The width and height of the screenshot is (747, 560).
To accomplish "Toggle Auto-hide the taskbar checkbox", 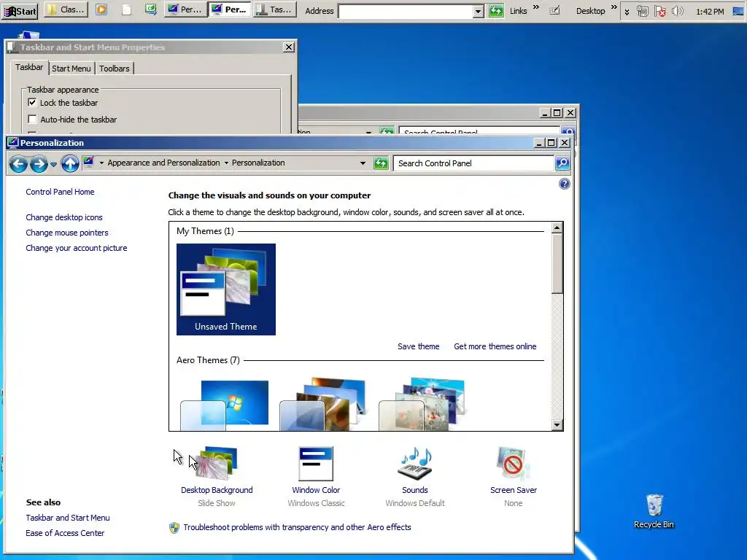I will click(x=32, y=119).
